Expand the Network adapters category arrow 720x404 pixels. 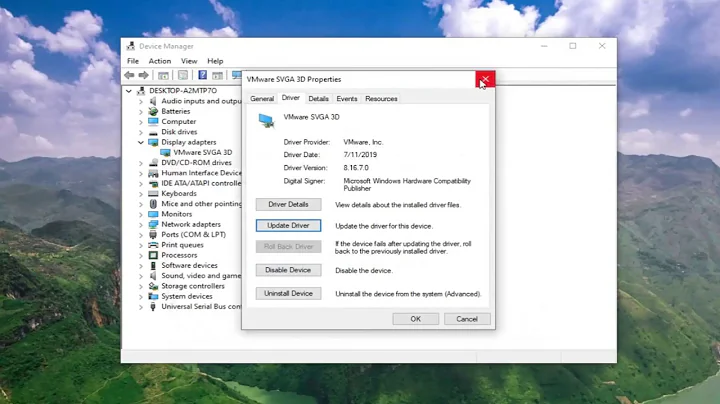click(141, 224)
